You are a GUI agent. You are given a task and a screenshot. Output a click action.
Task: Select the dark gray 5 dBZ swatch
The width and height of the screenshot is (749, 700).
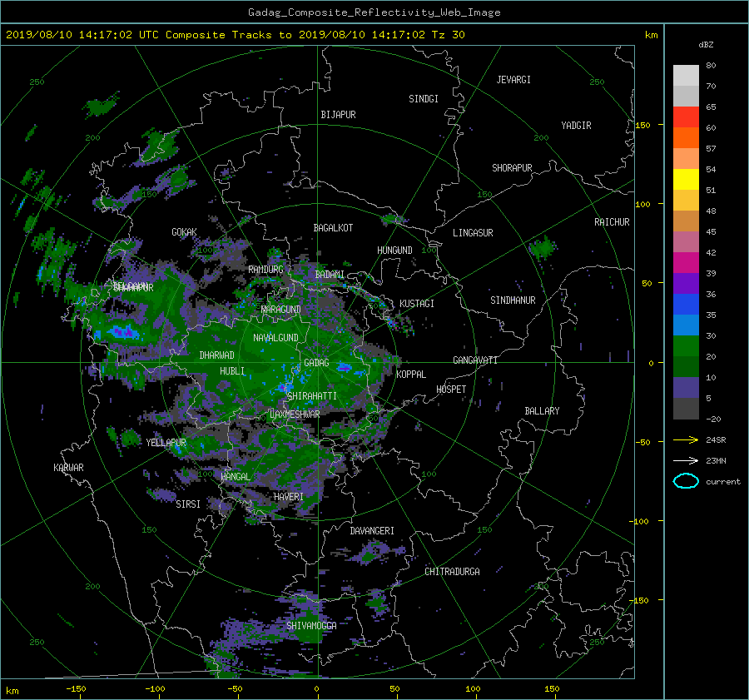[686, 408]
